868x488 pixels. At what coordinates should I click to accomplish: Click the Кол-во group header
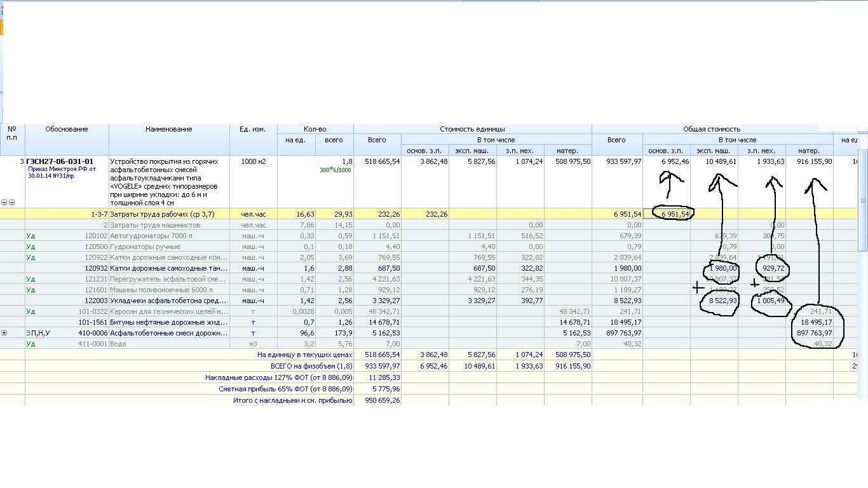[x=315, y=129]
